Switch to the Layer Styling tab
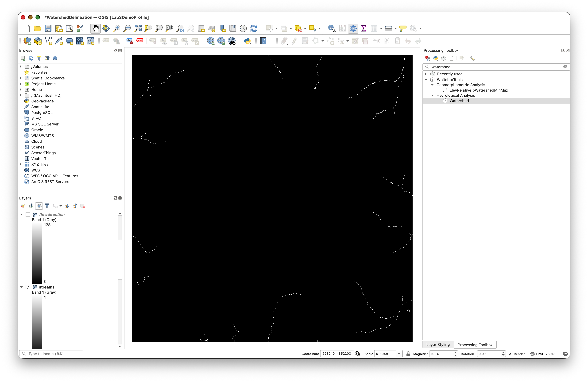 tap(438, 345)
